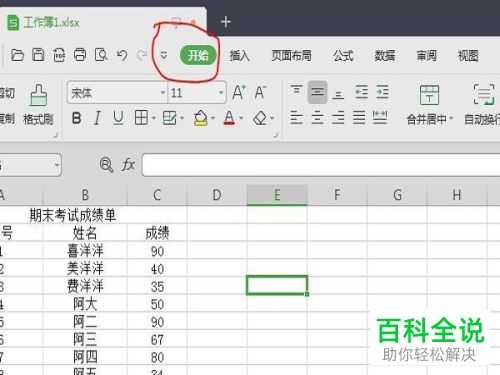Open print preview icon
This screenshot has width=500, height=375.
click(101, 55)
